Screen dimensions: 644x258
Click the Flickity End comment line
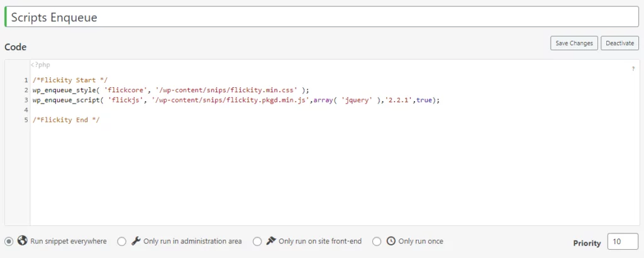pyautogui.click(x=66, y=120)
